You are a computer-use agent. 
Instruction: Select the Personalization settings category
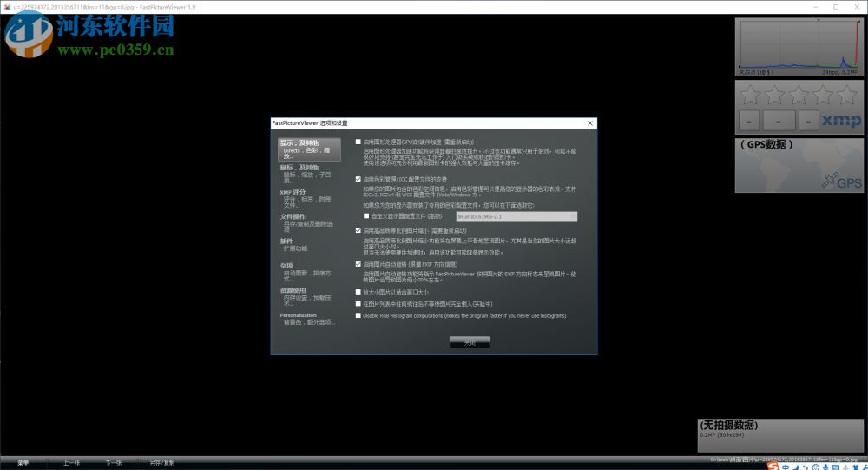click(x=309, y=319)
